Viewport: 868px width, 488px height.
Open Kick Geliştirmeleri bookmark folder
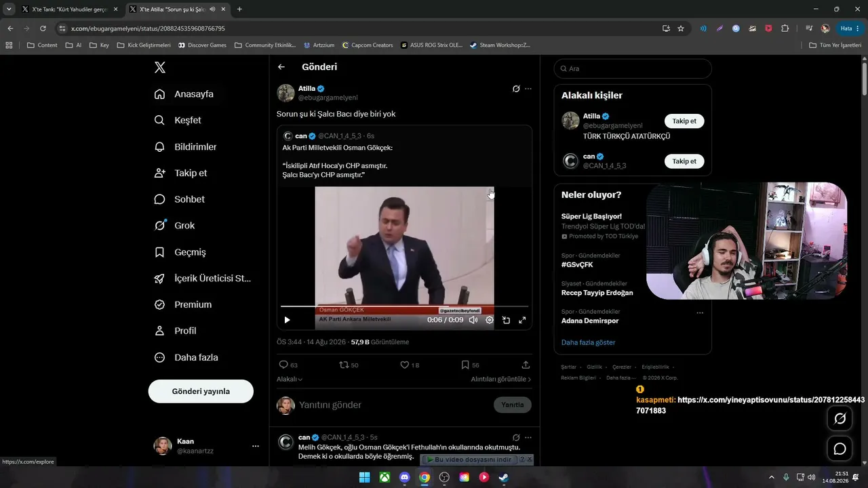pos(144,45)
